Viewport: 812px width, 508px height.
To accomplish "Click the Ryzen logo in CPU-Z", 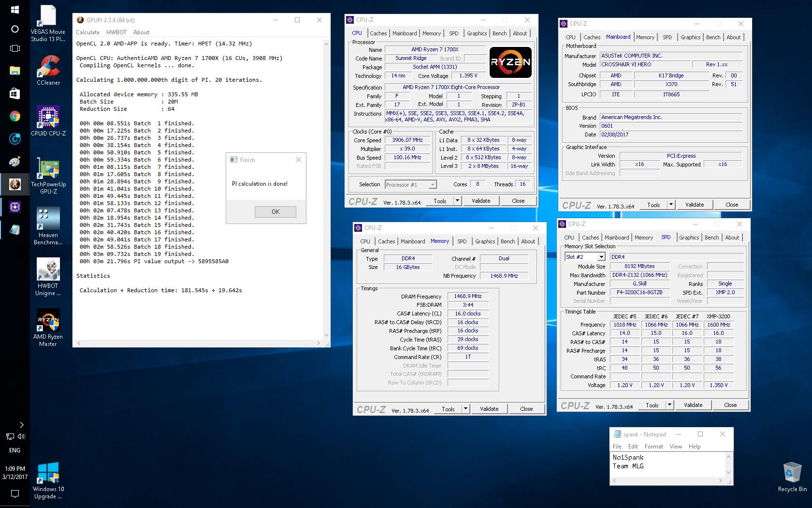I will (x=510, y=62).
